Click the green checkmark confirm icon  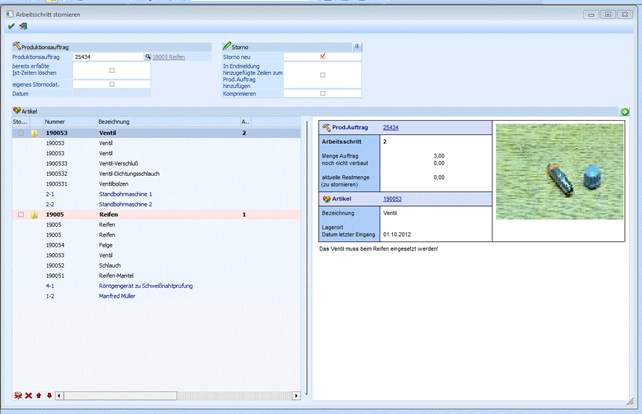(x=11, y=27)
